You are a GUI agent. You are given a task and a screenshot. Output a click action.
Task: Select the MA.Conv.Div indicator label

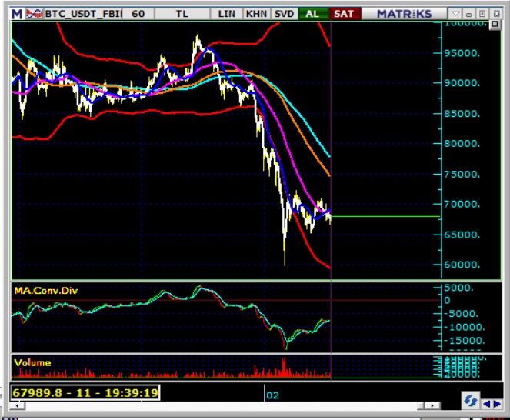(46, 290)
